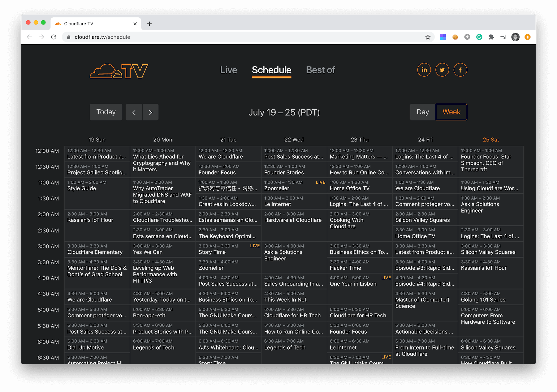
Task: Select Week view
Action: point(451,112)
